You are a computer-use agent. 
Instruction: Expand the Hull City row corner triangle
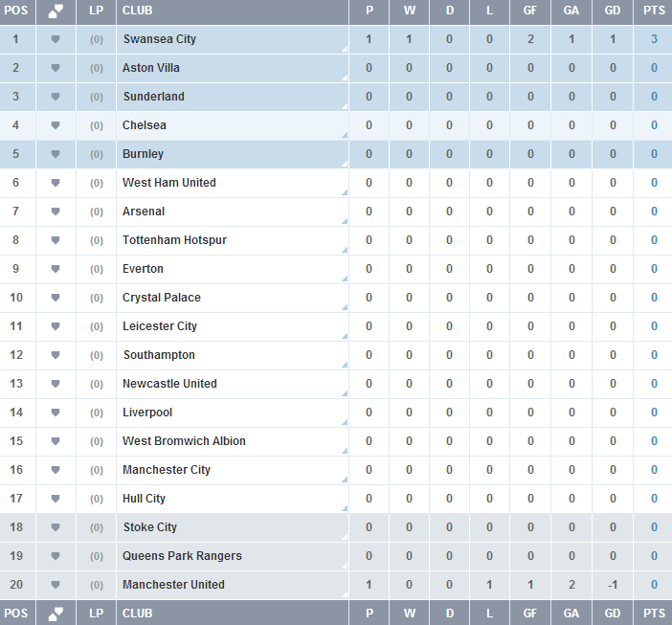pyautogui.click(x=345, y=508)
